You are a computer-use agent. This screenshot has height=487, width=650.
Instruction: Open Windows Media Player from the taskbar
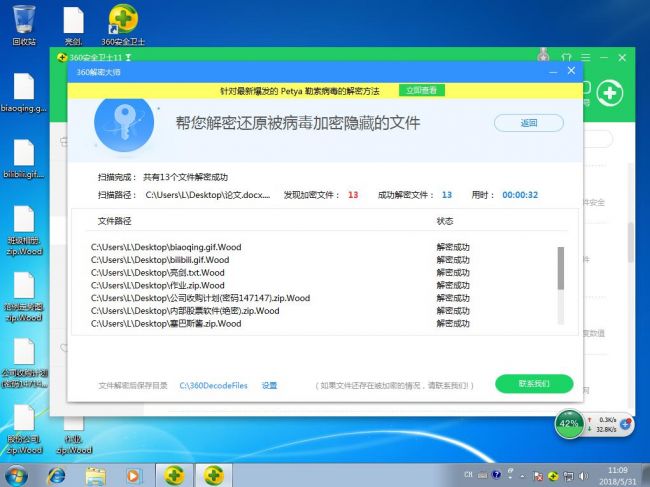134,475
